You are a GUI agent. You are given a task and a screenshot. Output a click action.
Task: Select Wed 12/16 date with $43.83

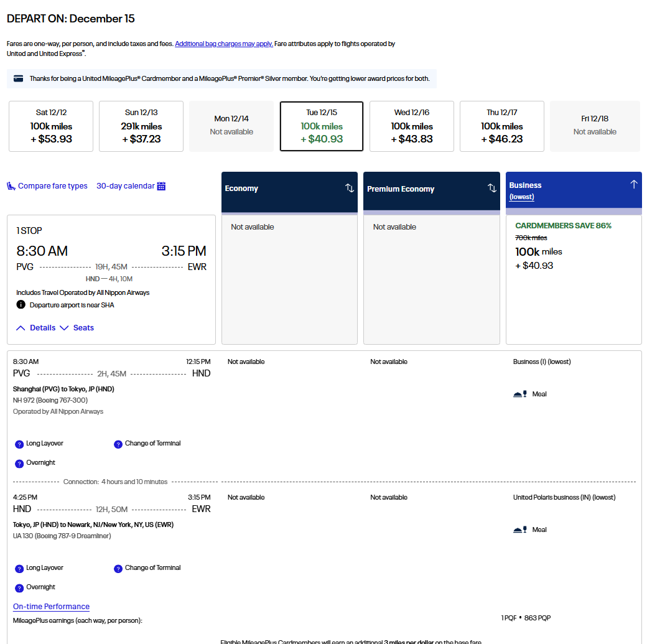(x=412, y=126)
